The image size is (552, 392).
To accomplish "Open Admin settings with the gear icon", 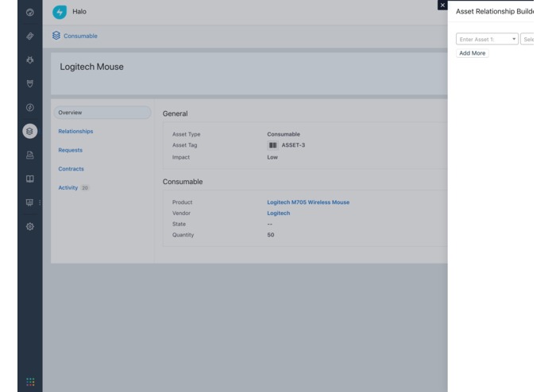I will coord(30,226).
